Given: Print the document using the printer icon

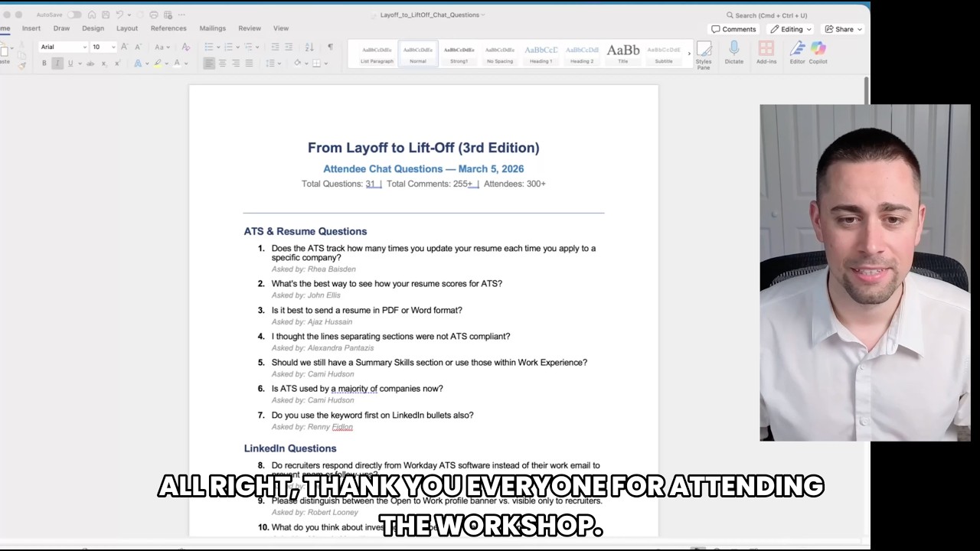Looking at the screenshot, I should tap(154, 15).
